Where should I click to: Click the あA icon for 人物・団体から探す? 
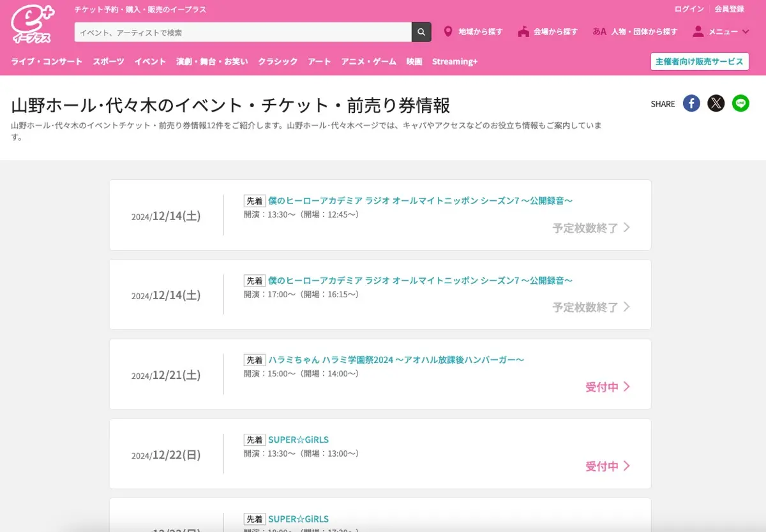[x=599, y=31]
